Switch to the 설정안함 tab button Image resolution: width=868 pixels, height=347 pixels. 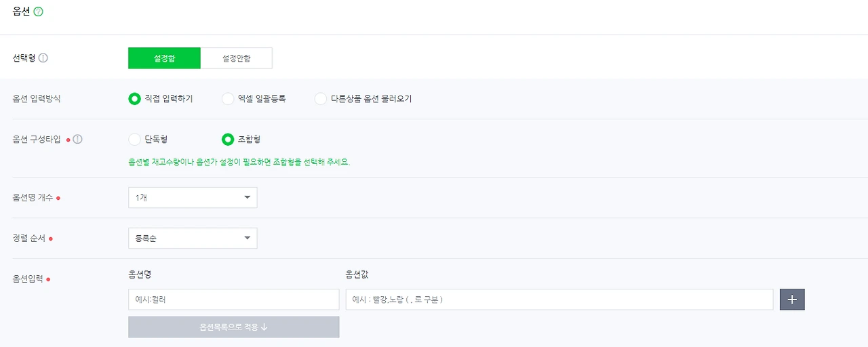(236, 58)
